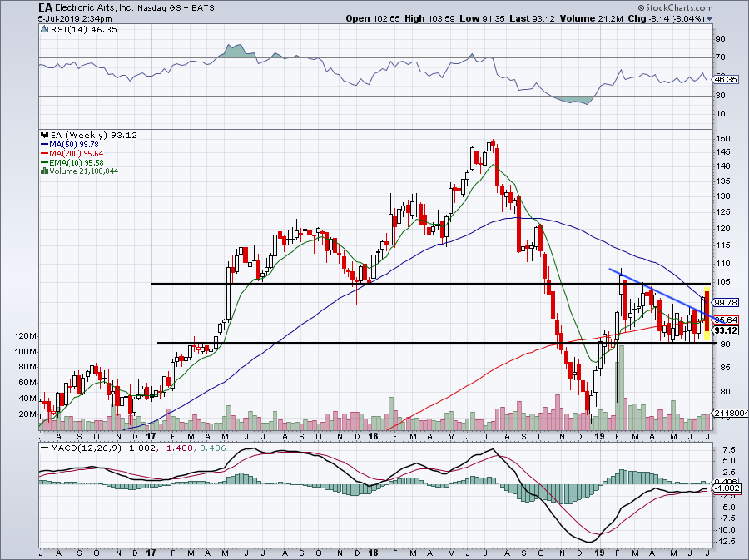Screen dimensions: 749x560
Task: Click the blue arrow beside Chg value
Action: click(x=709, y=19)
